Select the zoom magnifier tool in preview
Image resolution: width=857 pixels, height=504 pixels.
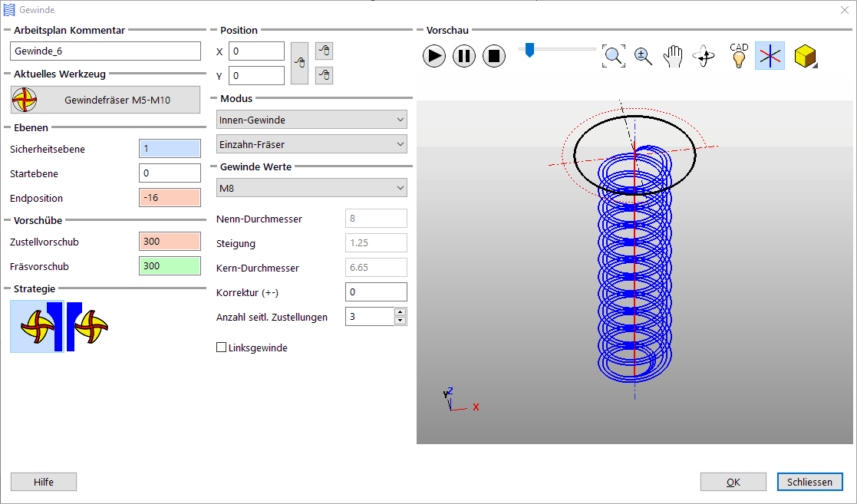(x=643, y=56)
